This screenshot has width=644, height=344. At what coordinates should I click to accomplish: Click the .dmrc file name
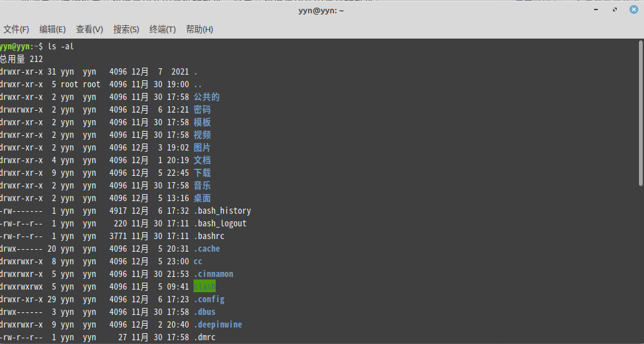[x=204, y=338]
